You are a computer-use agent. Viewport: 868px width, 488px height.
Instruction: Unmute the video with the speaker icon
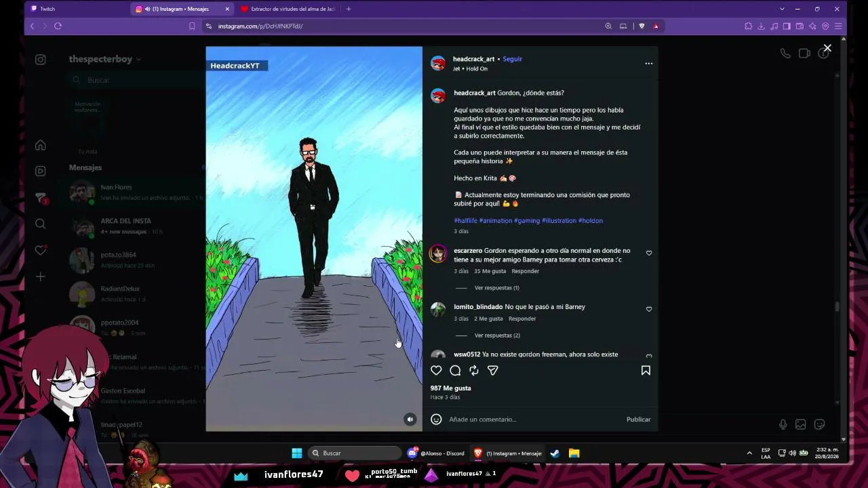410,420
